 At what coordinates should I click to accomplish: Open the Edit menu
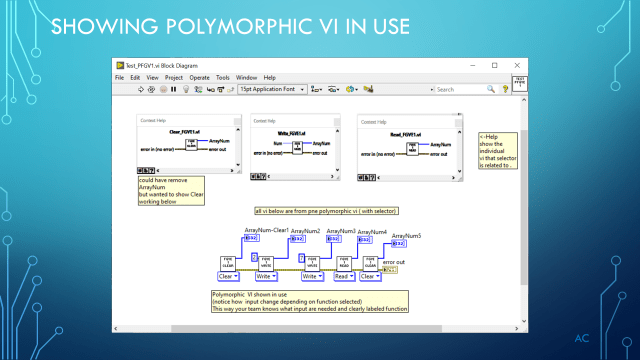(x=135, y=78)
